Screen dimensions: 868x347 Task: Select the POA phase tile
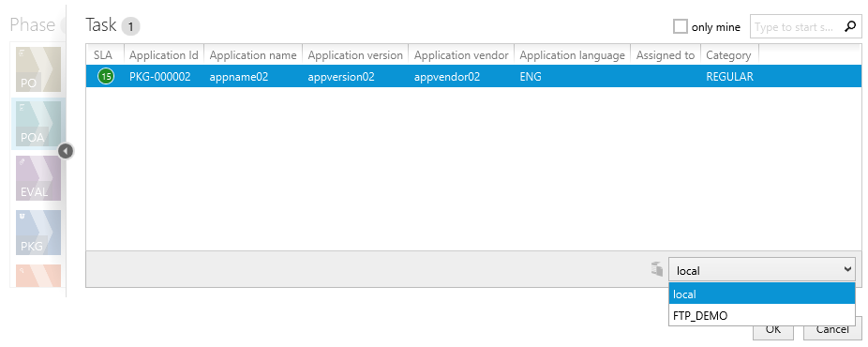pos(38,124)
